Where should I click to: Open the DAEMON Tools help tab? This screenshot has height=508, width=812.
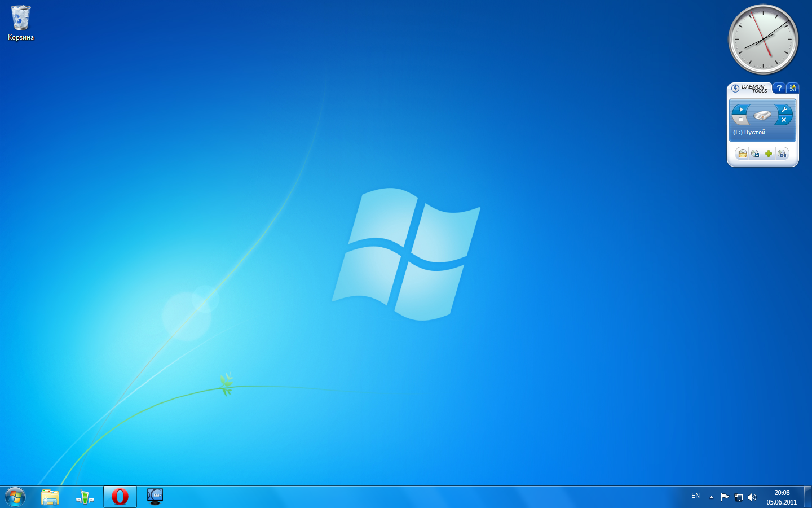coord(779,88)
